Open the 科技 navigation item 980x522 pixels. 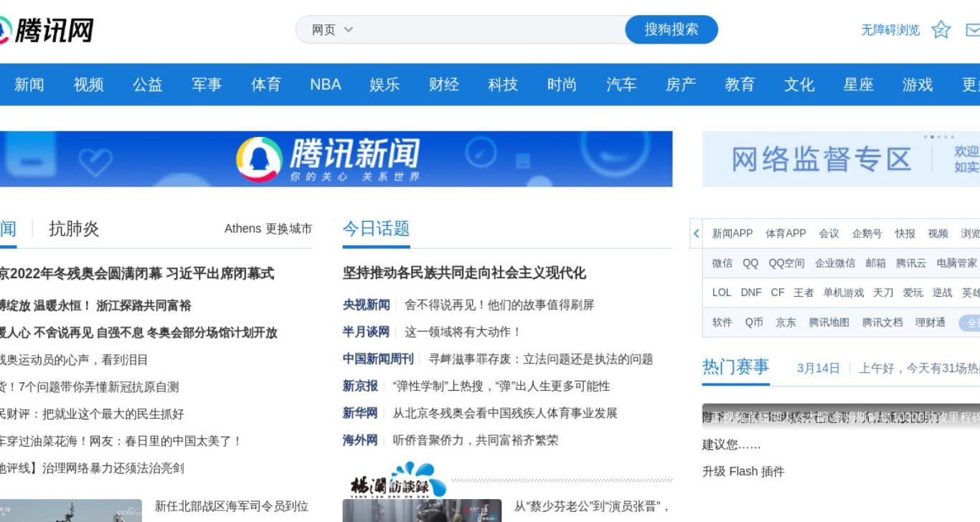[503, 85]
